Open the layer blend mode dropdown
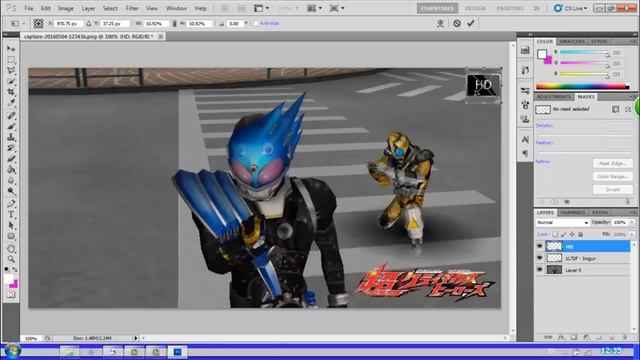640x360 pixels. pos(562,222)
